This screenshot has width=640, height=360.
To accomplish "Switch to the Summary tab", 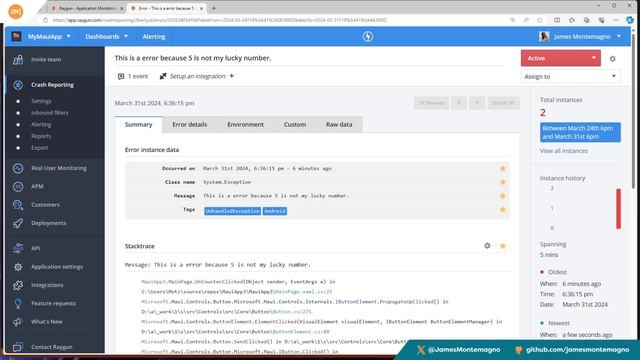I will point(138,124).
